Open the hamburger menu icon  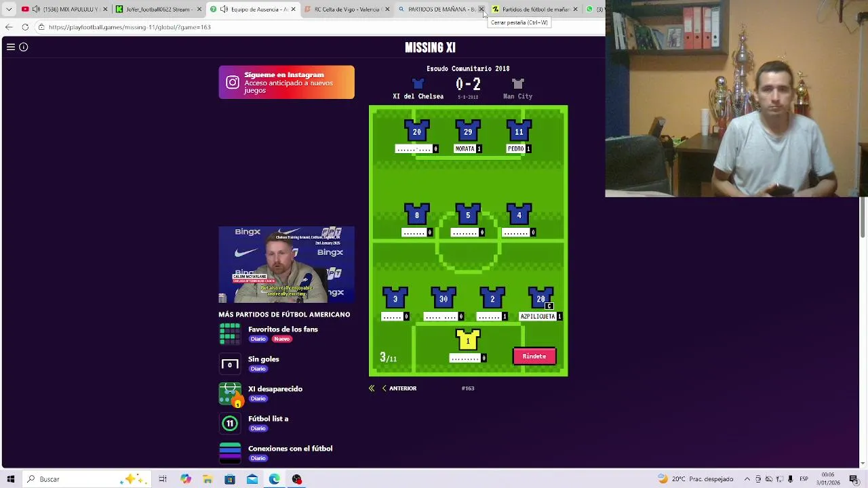coord(11,47)
